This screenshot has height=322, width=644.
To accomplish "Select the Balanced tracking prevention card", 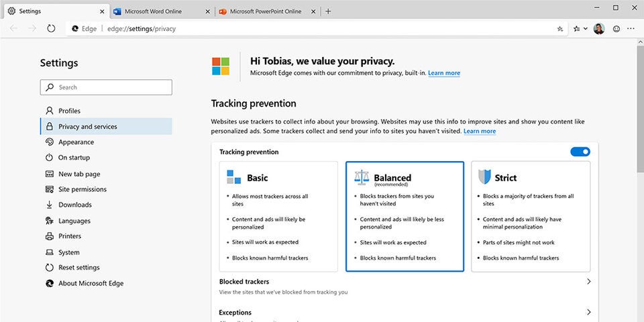I will point(405,217).
